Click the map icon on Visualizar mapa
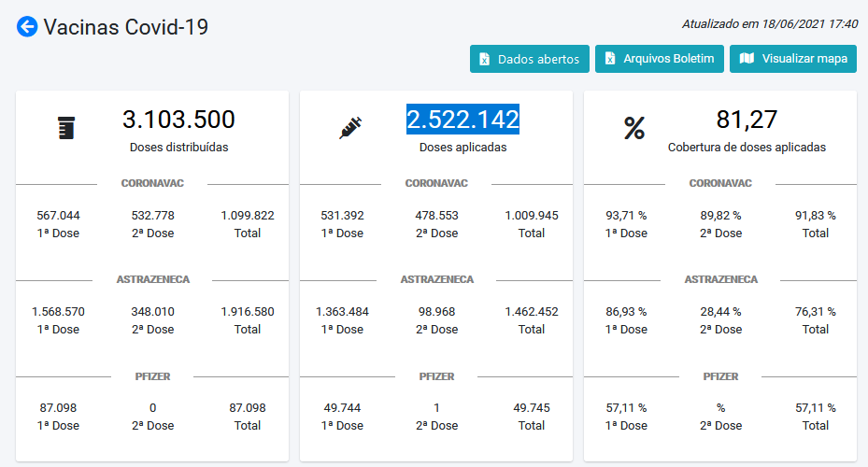 (x=746, y=59)
